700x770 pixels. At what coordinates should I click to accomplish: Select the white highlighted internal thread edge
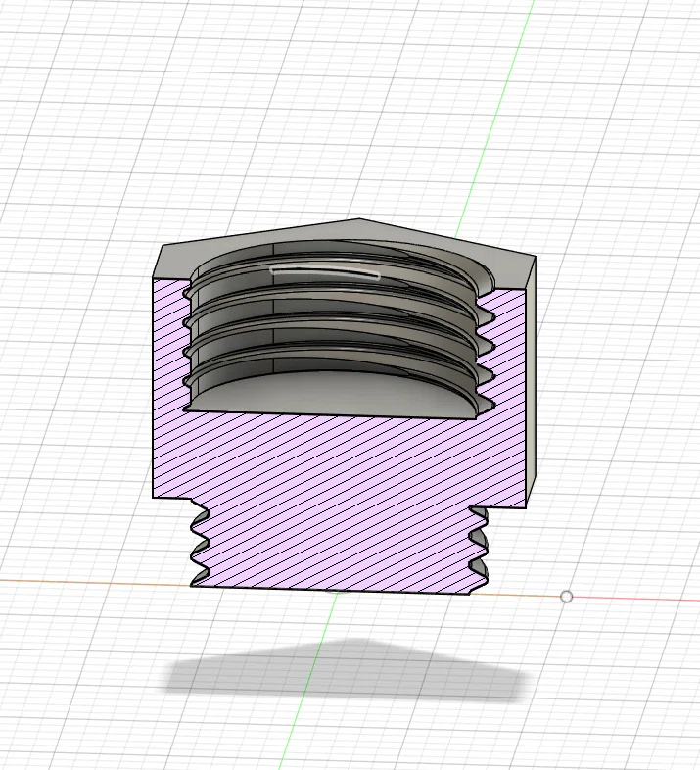click(325, 271)
